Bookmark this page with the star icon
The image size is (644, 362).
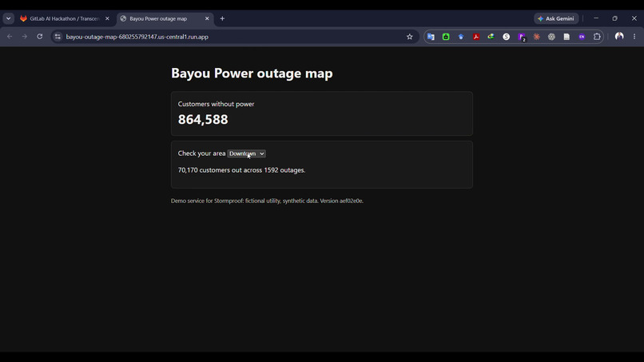[x=409, y=37]
